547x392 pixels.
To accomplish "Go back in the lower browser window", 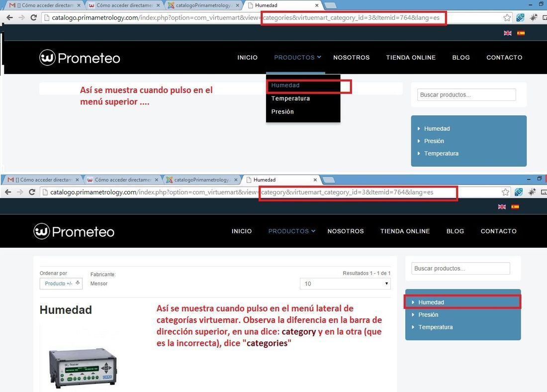I will coord(8,192).
